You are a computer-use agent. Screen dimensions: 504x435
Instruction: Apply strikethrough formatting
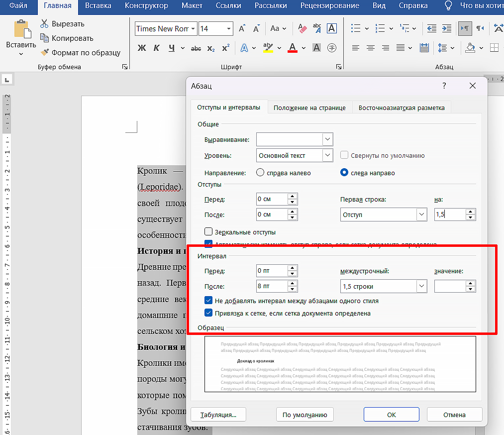coord(196,49)
